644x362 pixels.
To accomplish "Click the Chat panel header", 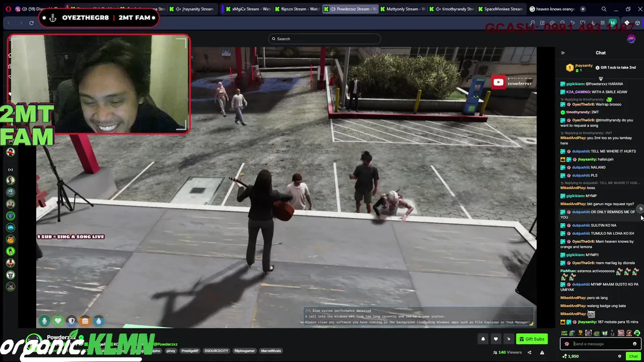I will (x=601, y=53).
